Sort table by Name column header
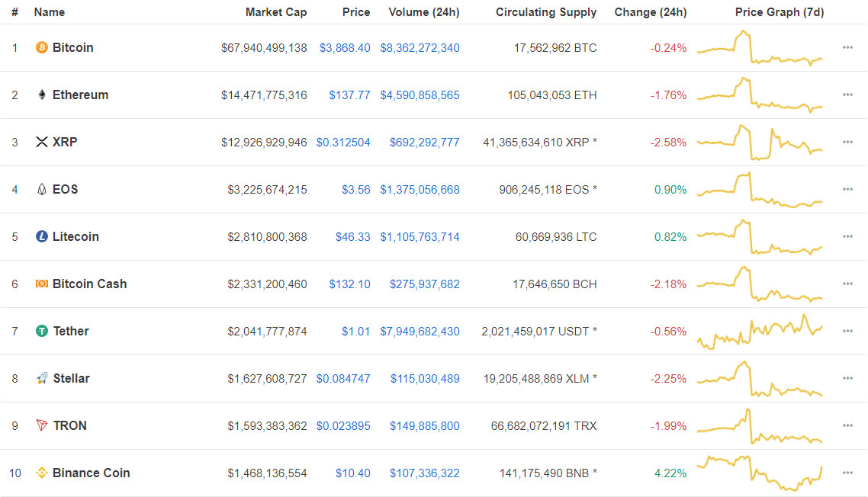Viewport: 868px width, 497px height. [x=50, y=12]
